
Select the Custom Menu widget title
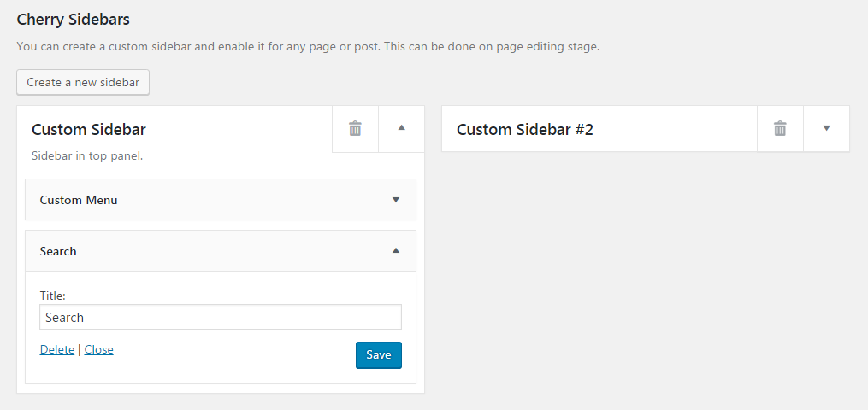tap(79, 200)
